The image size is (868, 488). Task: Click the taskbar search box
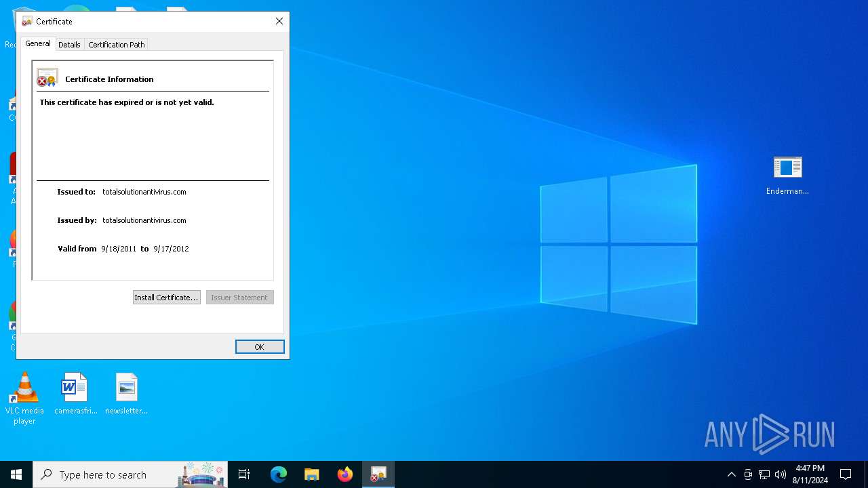point(131,474)
